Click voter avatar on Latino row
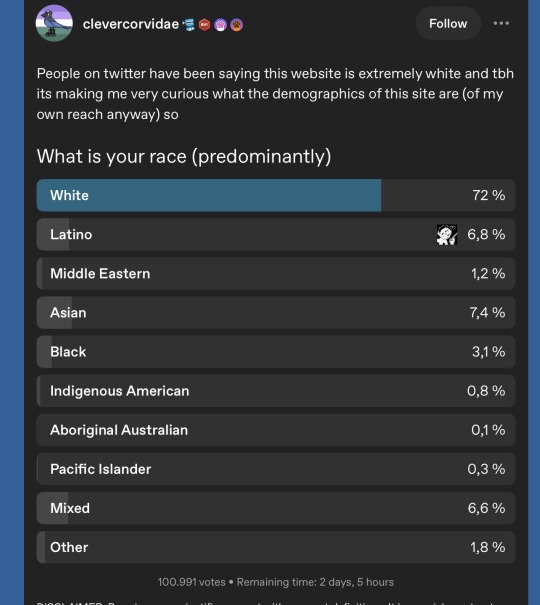The height and width of the screenshot is (605, 540). click(447, 235)
